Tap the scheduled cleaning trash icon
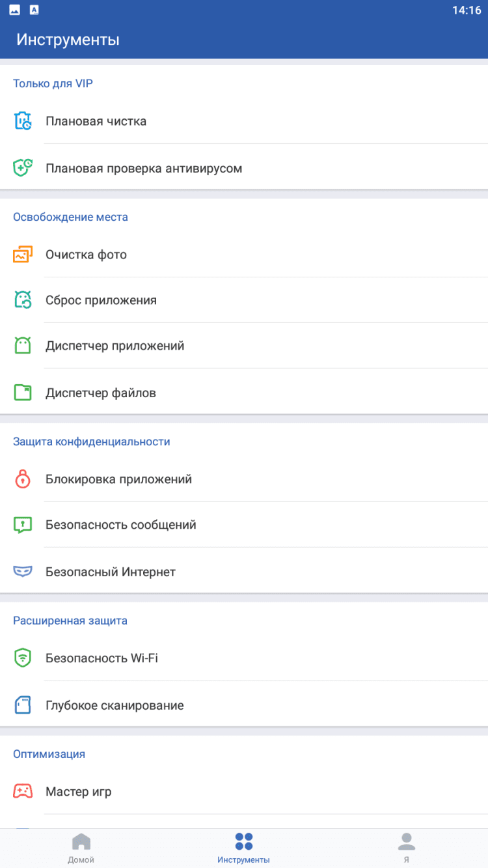This screenshot has width=488, height=868. [23, 121]
